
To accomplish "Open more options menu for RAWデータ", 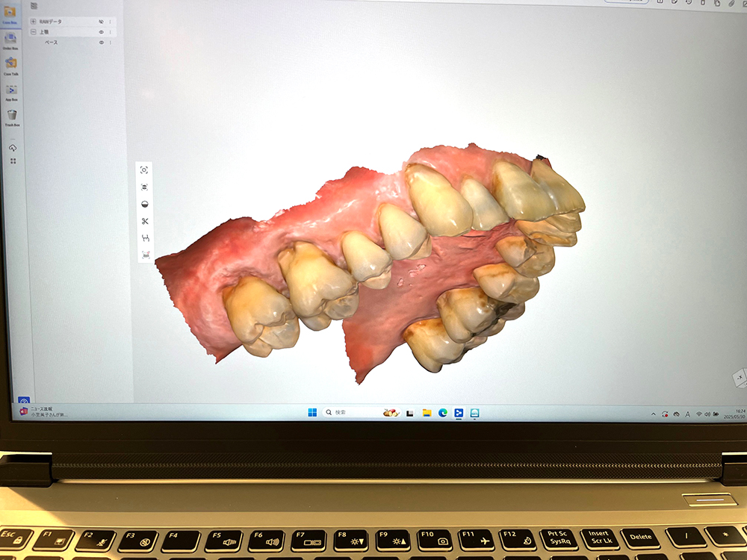I will tap(111, 22).
